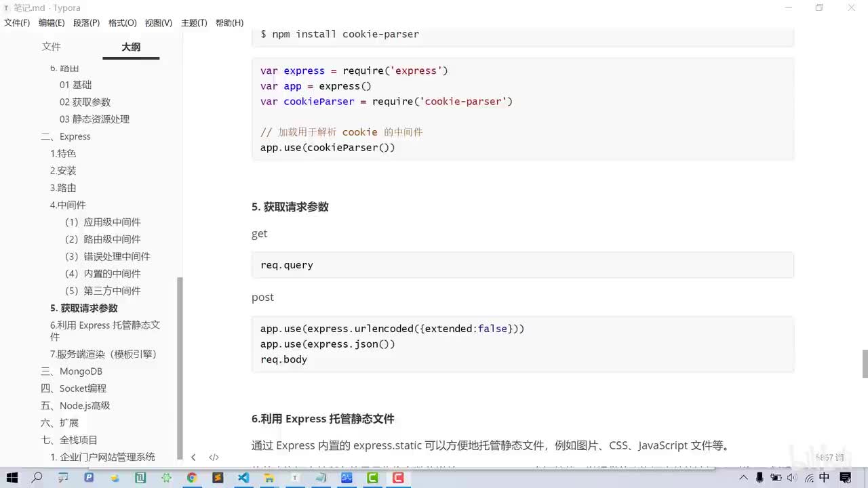868x488 pixels.
Task: Click the req.query code block
Action: (522, 265)
